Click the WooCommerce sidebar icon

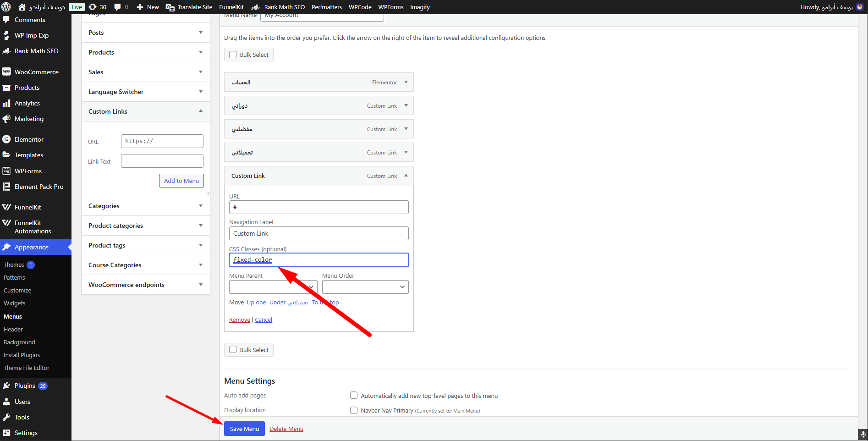click(x=6, y=72)
